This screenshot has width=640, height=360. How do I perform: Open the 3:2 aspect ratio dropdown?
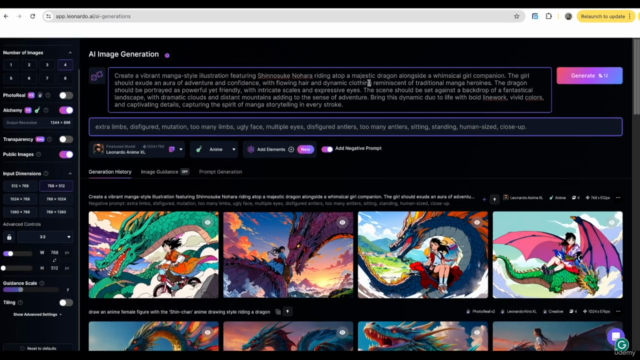click(45, 237)
